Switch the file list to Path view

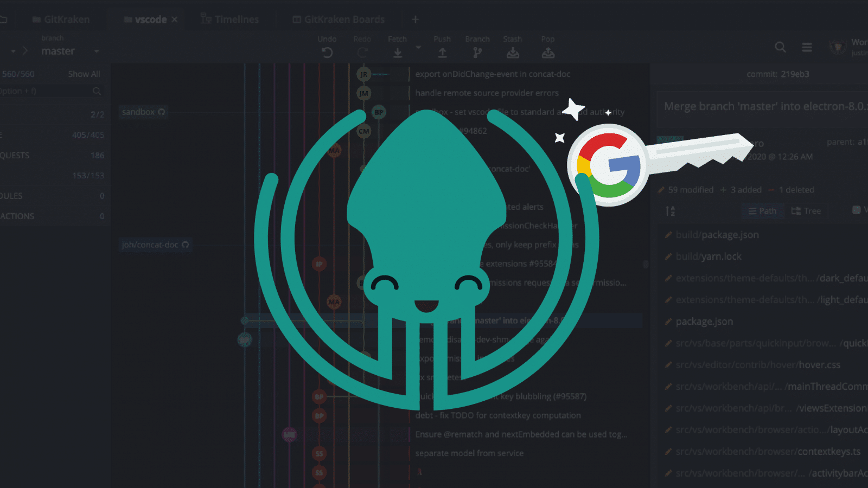tap(762, 211)
